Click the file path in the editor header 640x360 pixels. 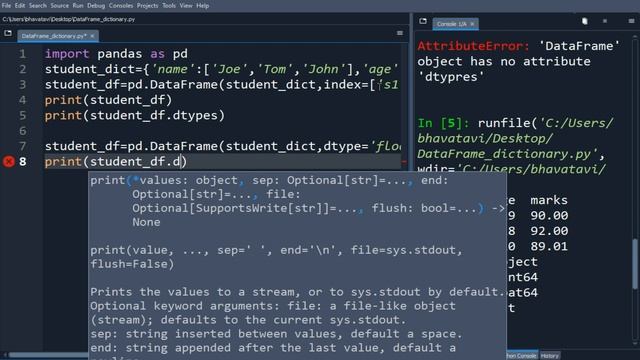pos(69,19)
